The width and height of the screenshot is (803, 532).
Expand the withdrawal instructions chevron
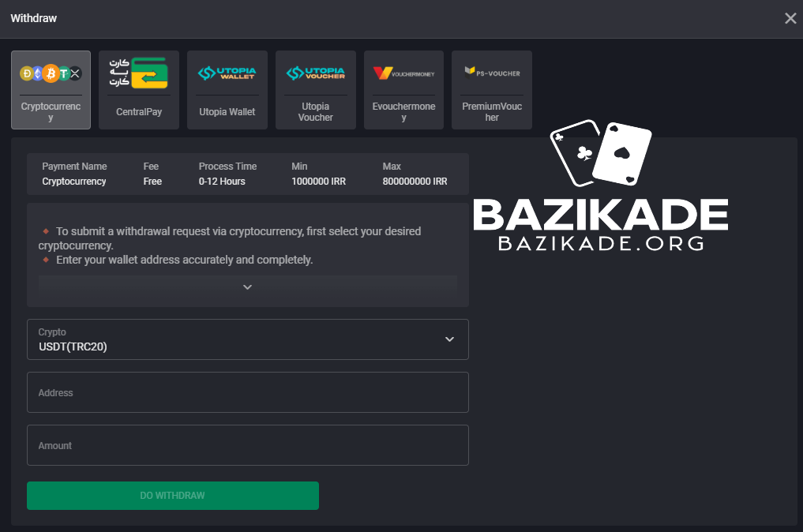[x=247, y=287]
